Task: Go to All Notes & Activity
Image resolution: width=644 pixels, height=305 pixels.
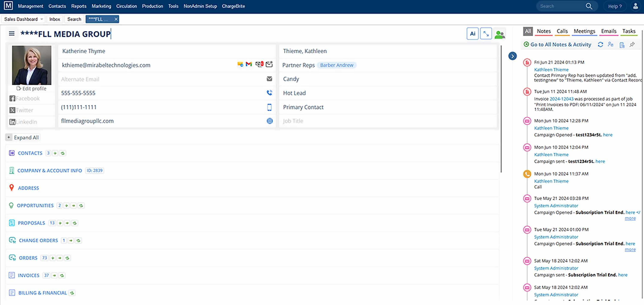Action: pos(560,44)
